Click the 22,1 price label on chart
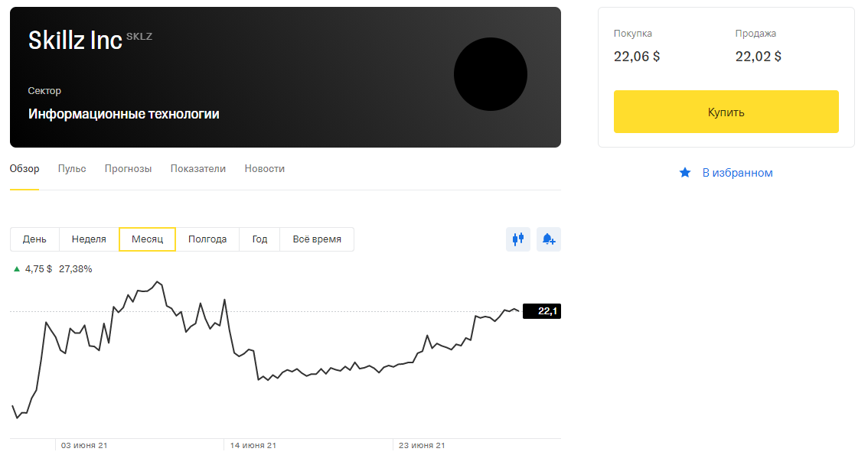The width and height of the screenshot is (868, 455). [x=542, y=311]
